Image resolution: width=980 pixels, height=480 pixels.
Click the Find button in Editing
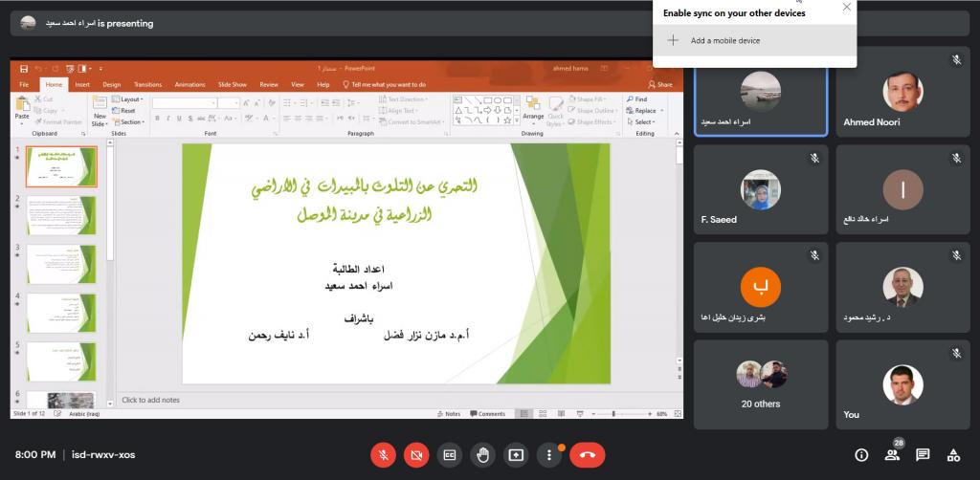pyautogui.click(x=639, y=99)
